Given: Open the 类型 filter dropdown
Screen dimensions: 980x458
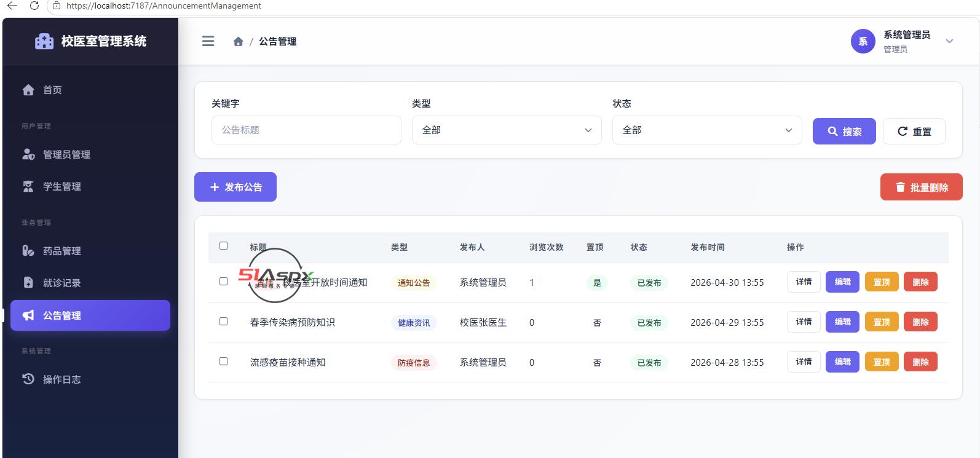Looking at the screenshot, I should pyautogui.click(x=507, y=130).
